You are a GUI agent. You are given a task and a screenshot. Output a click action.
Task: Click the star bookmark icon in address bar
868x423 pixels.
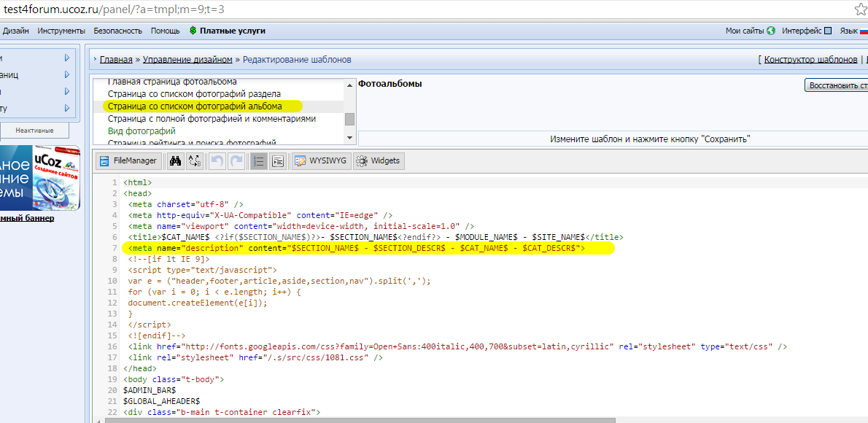coord(861,9)
